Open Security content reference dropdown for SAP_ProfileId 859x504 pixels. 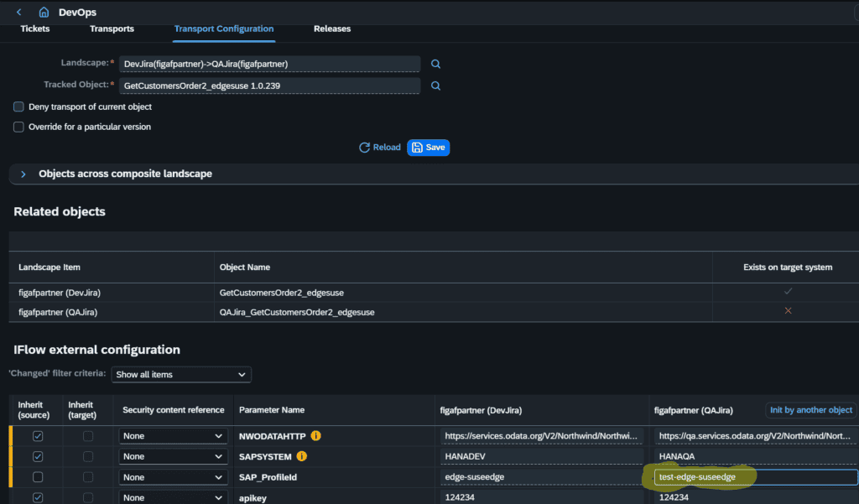tap(173, 477)
